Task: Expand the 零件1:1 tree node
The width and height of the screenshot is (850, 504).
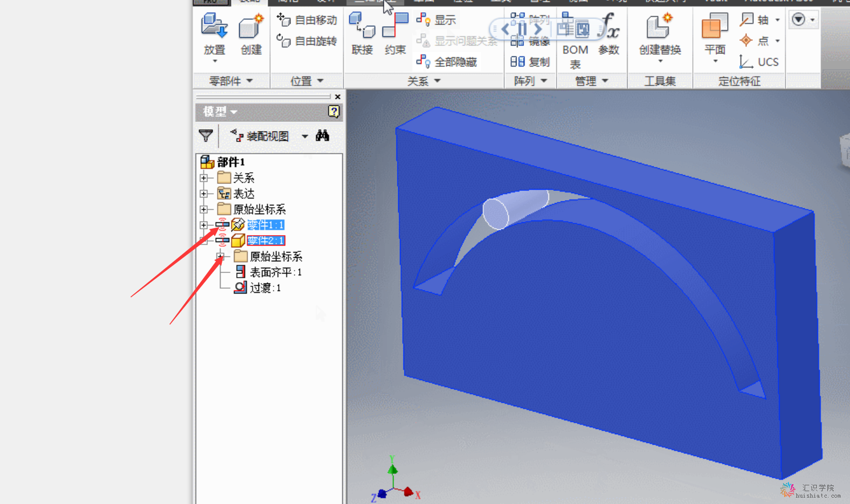Action: pos(204,225)
